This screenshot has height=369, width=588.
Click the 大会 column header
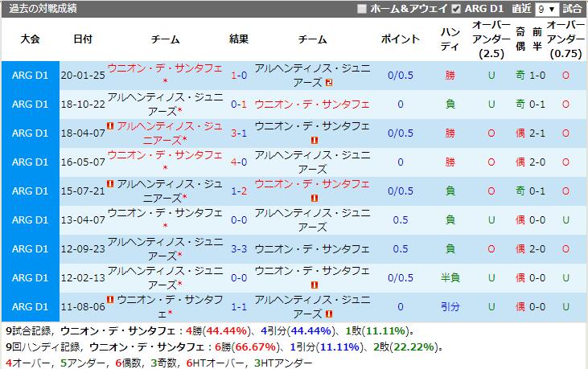pyautogui.click(x=31, y=39)
